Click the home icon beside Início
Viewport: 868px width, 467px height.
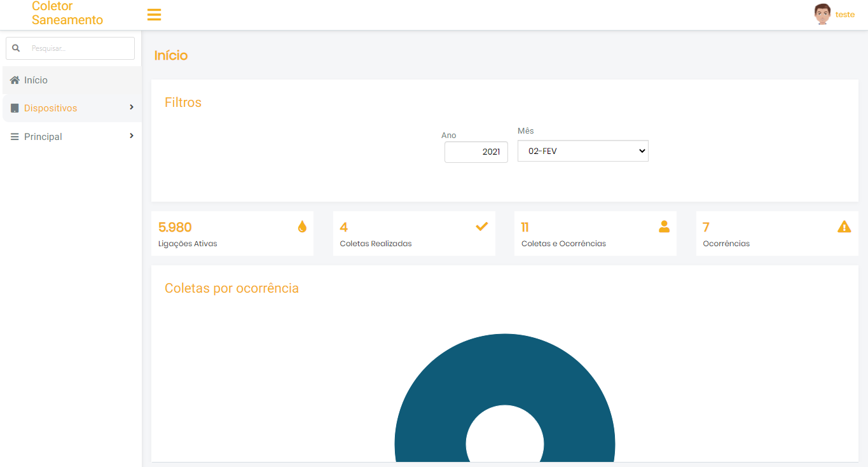(15, 80)
